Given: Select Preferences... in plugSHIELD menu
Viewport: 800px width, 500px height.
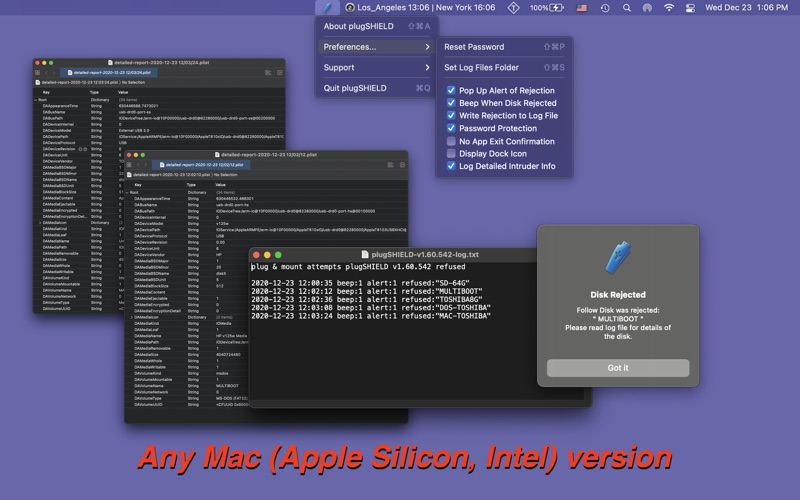Looking at the screenshot, I should point(377,47).
